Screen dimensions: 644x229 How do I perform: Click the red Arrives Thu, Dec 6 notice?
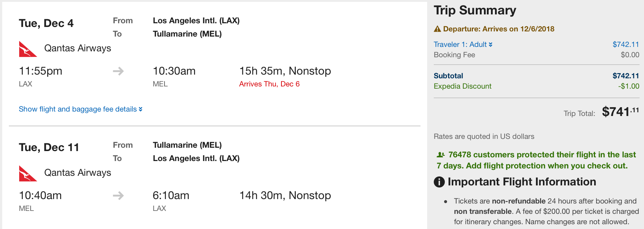pos(269,84)
